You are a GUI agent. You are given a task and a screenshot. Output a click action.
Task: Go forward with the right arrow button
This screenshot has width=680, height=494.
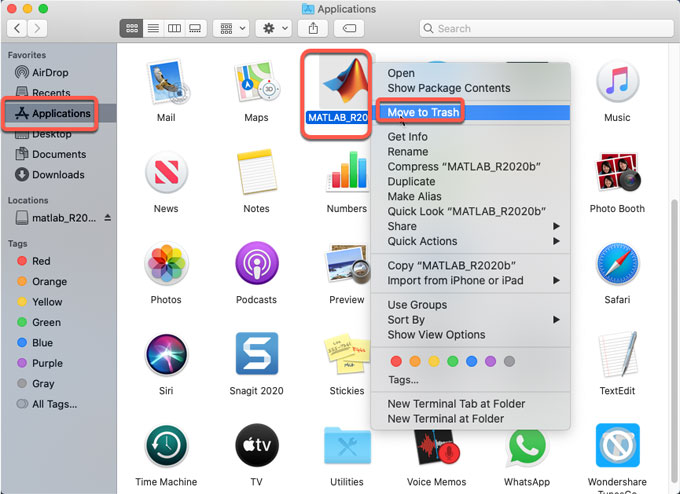click(37, 29)
